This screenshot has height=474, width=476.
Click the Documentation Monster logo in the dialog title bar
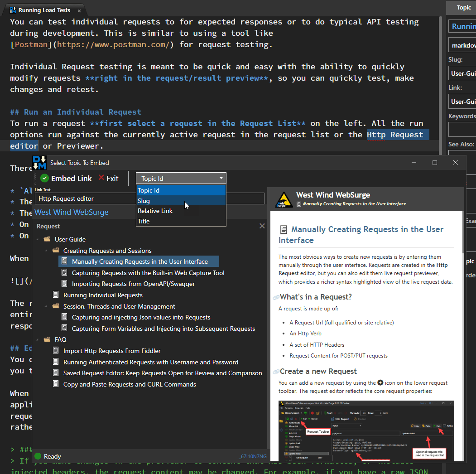(x=39, y=163)
